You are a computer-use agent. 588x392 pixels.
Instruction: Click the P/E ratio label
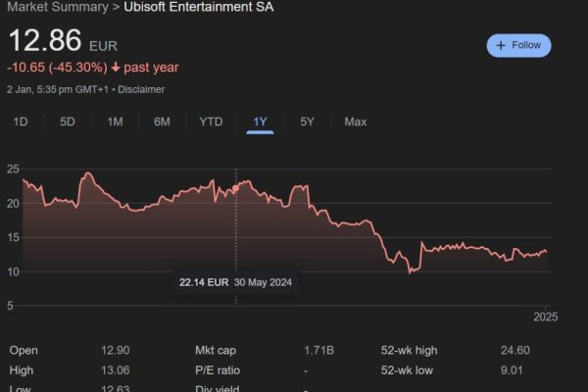[218, 370]
